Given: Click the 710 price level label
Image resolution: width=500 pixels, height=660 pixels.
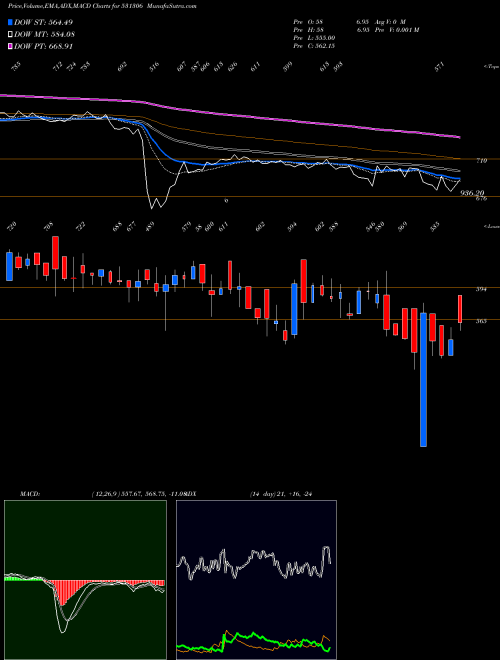Looking at the screenshot, I should (482, 160).
